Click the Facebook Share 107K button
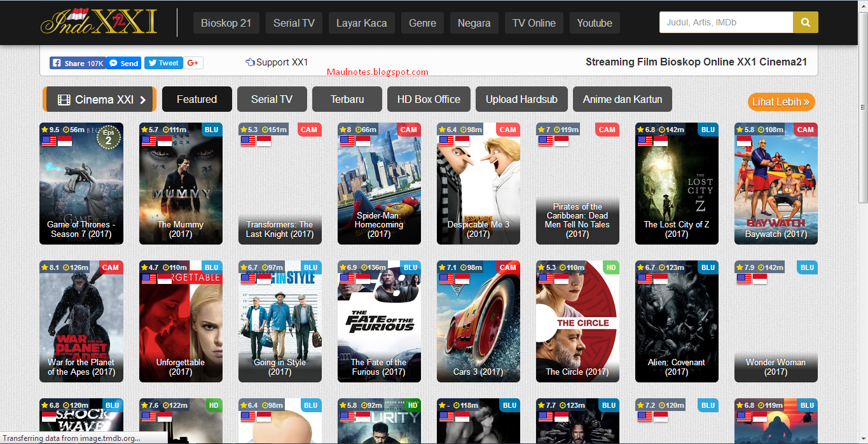This screenshot has height=444, width=868. tap(78, 63)
